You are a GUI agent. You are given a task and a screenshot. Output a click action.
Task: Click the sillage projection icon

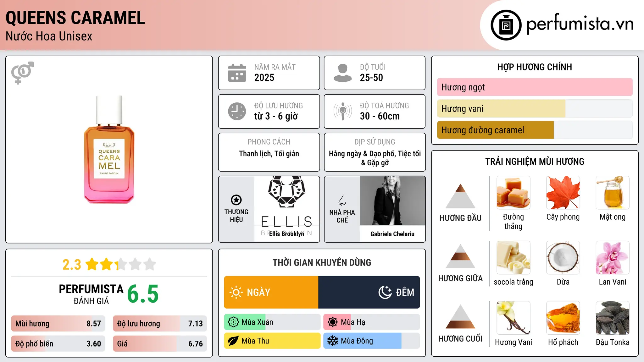pyautogui.click(x=343, y=111)
